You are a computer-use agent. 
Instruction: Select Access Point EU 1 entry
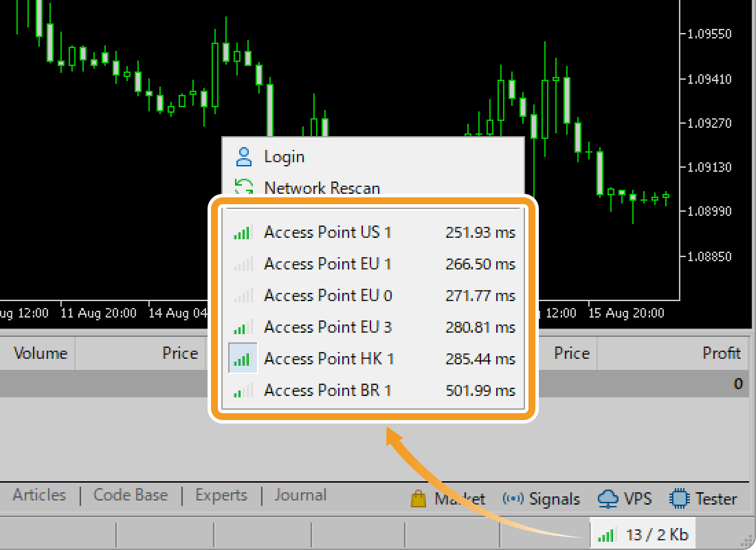[327, 264]
